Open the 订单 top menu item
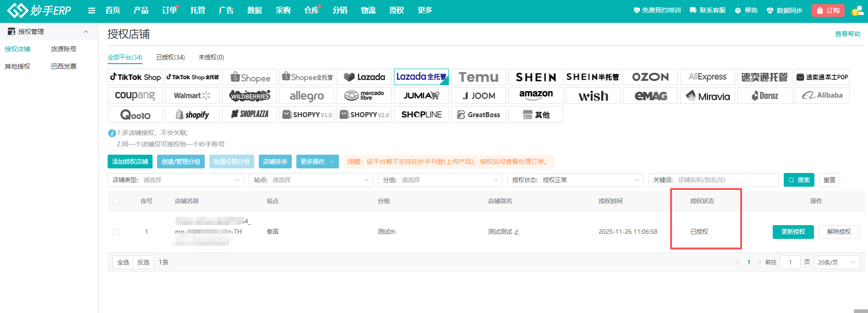Image resolution: width=868 pixels, height=313 pixels. 169,11
